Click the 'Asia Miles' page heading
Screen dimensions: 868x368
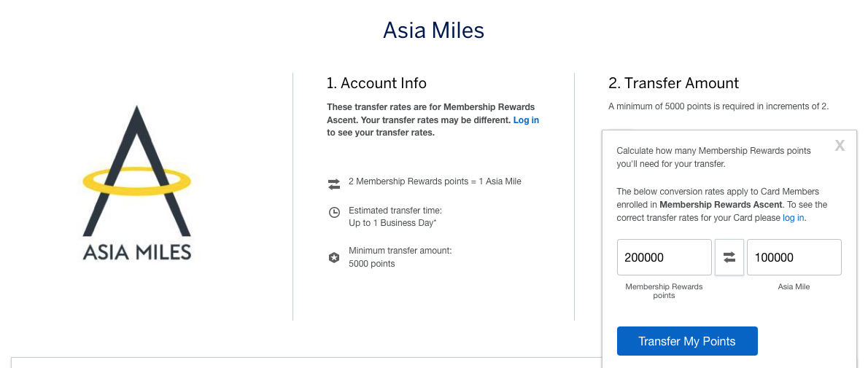433,31
